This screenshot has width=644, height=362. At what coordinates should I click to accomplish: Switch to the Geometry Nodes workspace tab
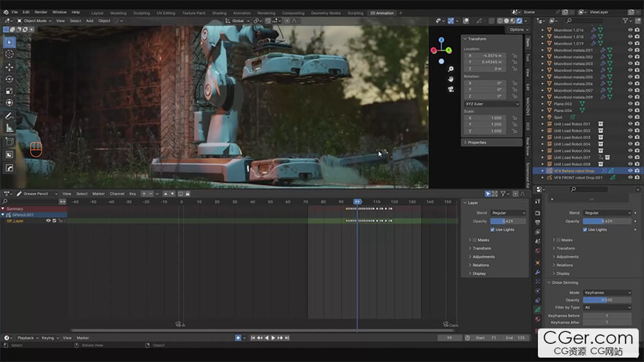326,13
